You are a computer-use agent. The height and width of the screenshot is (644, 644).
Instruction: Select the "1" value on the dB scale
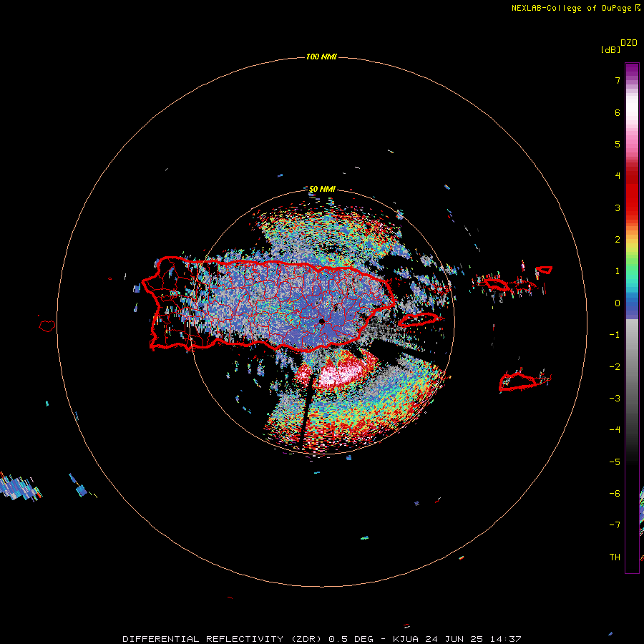[618, 271]
